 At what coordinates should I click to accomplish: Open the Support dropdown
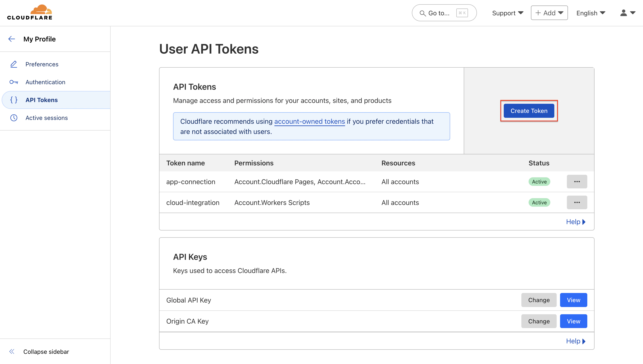tap(508, 13)
